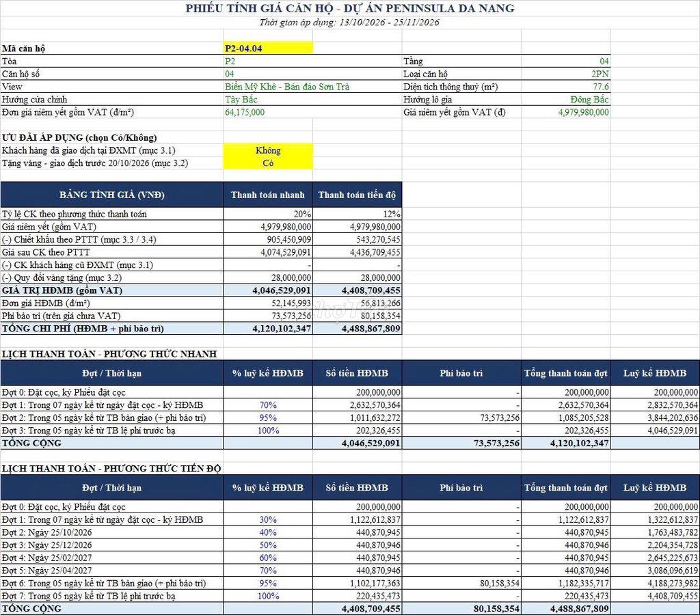Select the HĐMB unit price "52,145,993"

pyautogui.click(x=291, y=303)
